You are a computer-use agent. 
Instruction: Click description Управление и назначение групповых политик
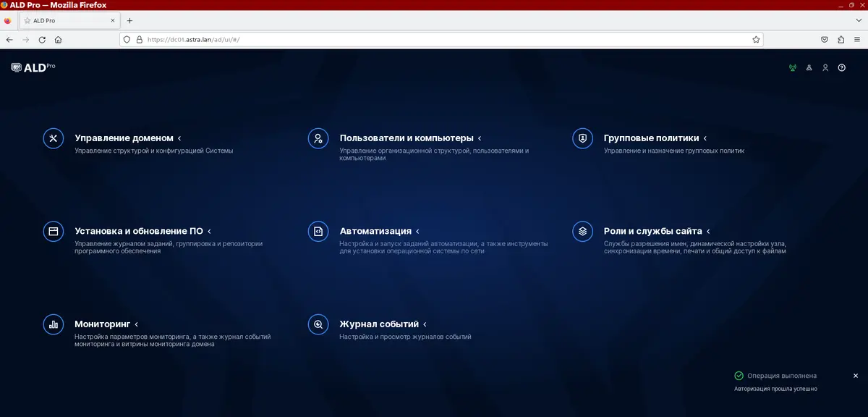point(674,151)
